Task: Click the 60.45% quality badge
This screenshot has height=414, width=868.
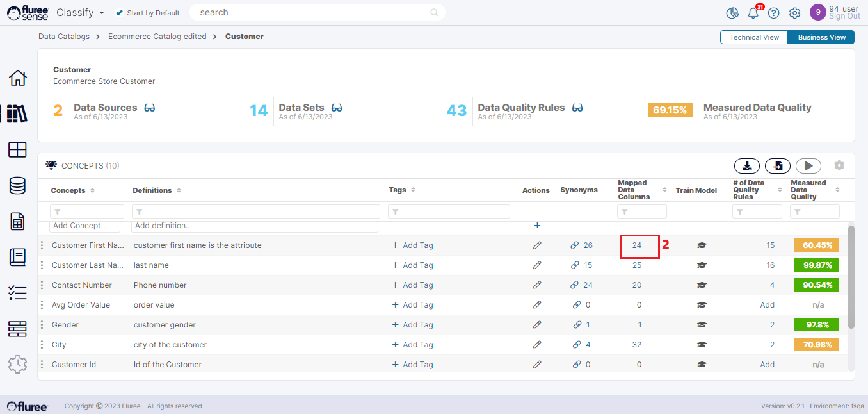Action: [x=816, y=245]
